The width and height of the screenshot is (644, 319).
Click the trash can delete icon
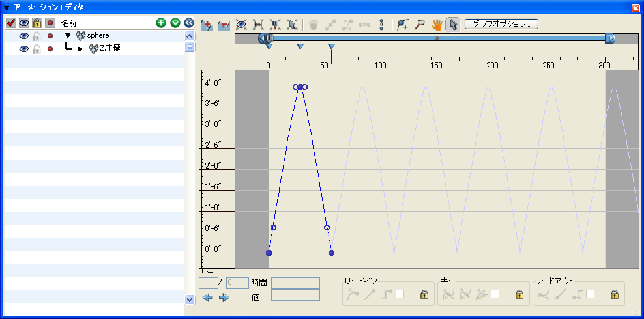coord(314,25)
